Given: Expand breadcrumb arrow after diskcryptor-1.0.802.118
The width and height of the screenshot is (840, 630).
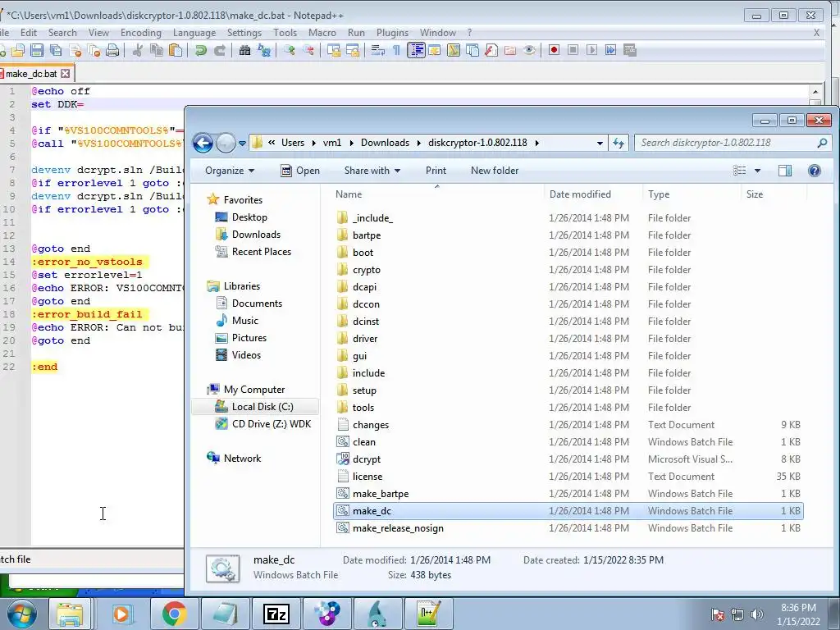Looking at the screenshot, I should [x=536, y=143].
